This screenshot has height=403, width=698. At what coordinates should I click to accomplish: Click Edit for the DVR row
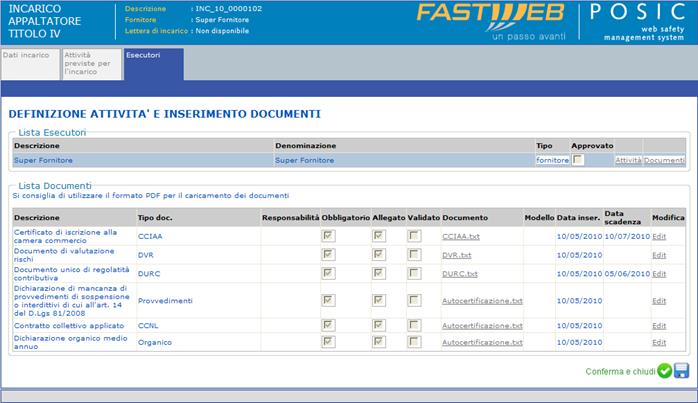tap(659, 255)
